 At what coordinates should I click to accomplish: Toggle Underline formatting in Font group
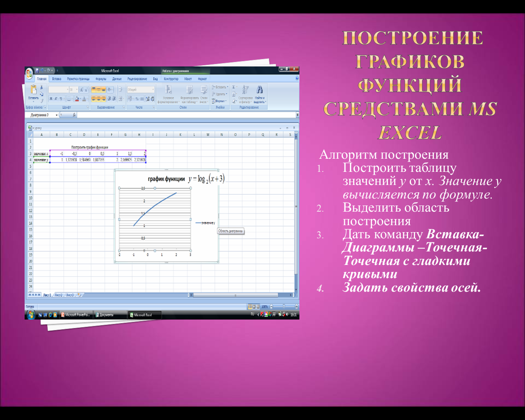61,99
